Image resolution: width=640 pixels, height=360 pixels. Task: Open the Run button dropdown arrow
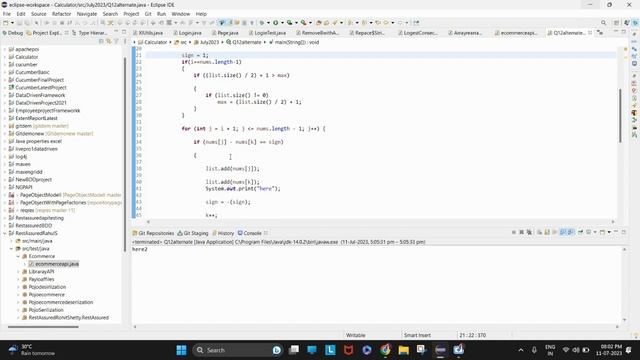[x=282, y=23]
